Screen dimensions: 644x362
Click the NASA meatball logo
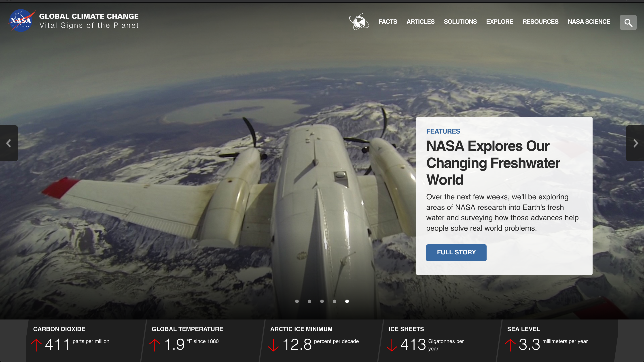click(21, 21)
